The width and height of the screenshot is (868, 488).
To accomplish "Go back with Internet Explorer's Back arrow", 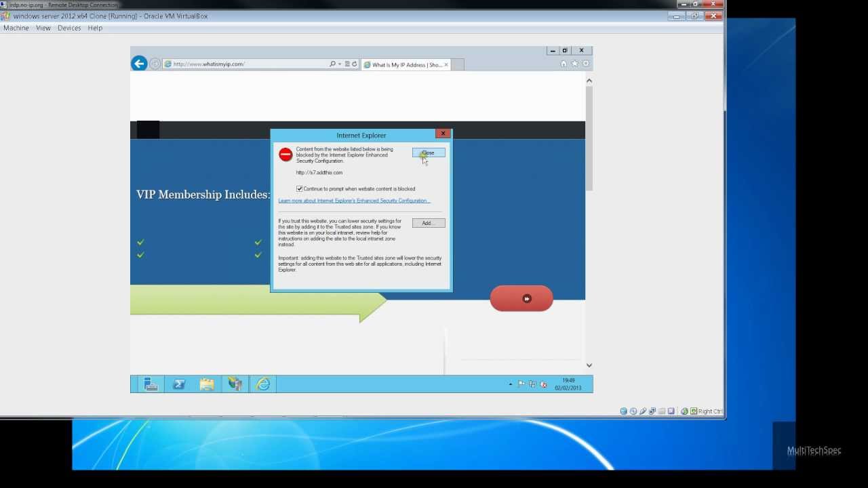I will click(139, 63).
